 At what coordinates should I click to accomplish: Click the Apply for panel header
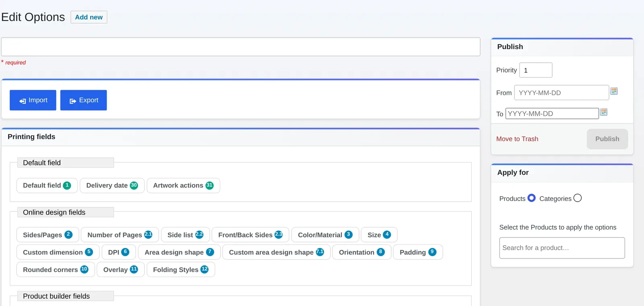tap(562, 173)
